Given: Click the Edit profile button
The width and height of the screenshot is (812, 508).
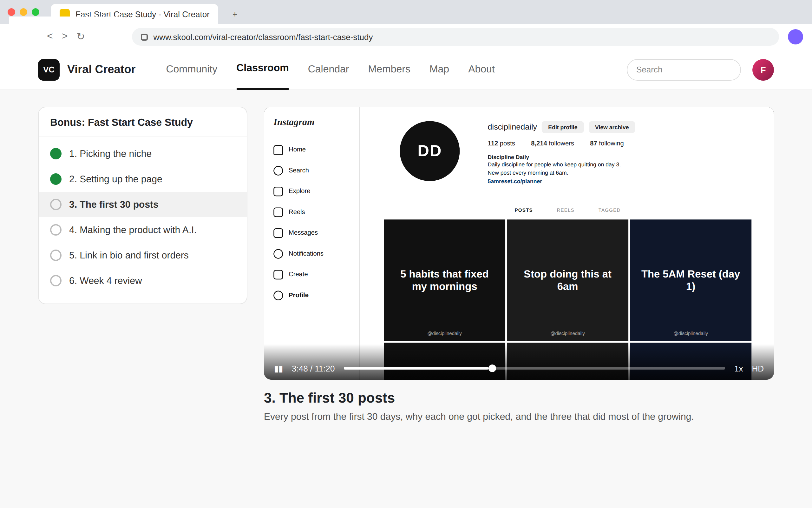Looking at the screenshot, I should click(563, 127).
